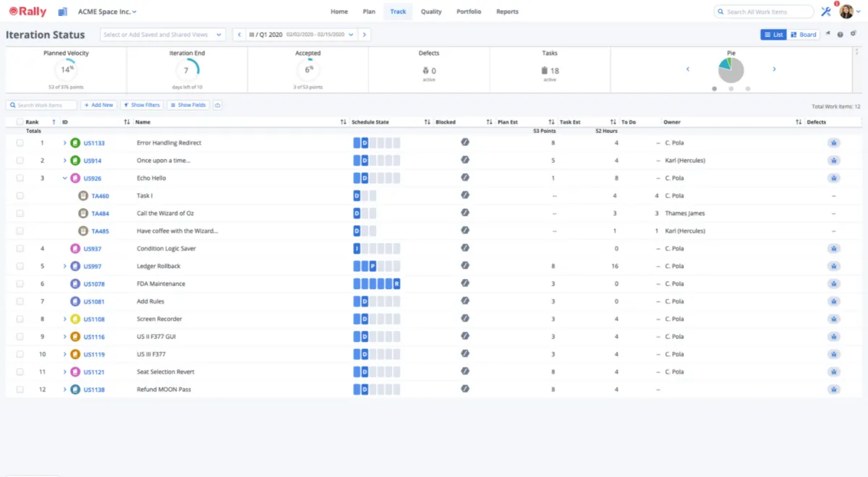Check the select-all checkbox in table header
The width and height of the screenshot is (868, 477).
tap(20, 122)
